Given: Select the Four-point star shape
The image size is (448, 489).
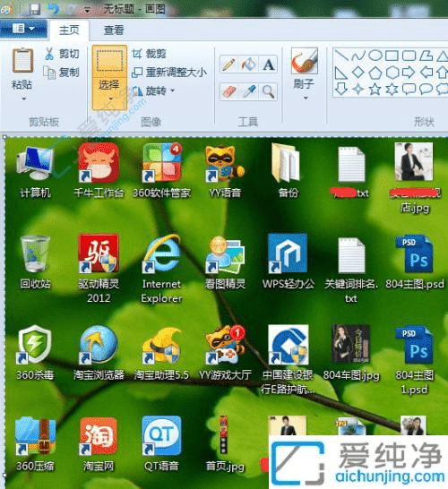Looking at the screenshot, I should pyautogui.click(x=358, y=90).
